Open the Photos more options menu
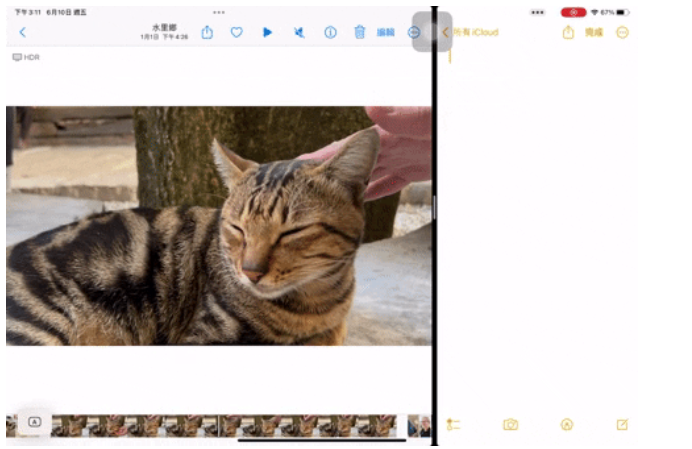 415,32
